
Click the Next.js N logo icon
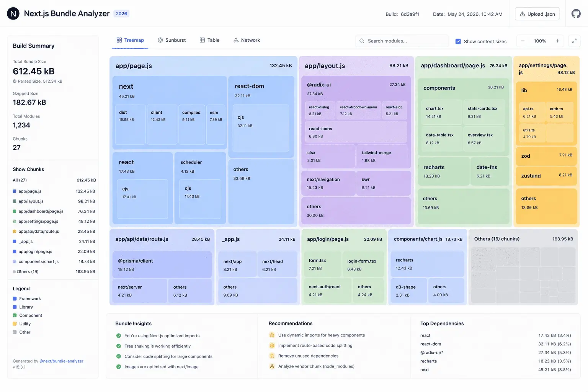pyautogui.click(x=13, y=13)
